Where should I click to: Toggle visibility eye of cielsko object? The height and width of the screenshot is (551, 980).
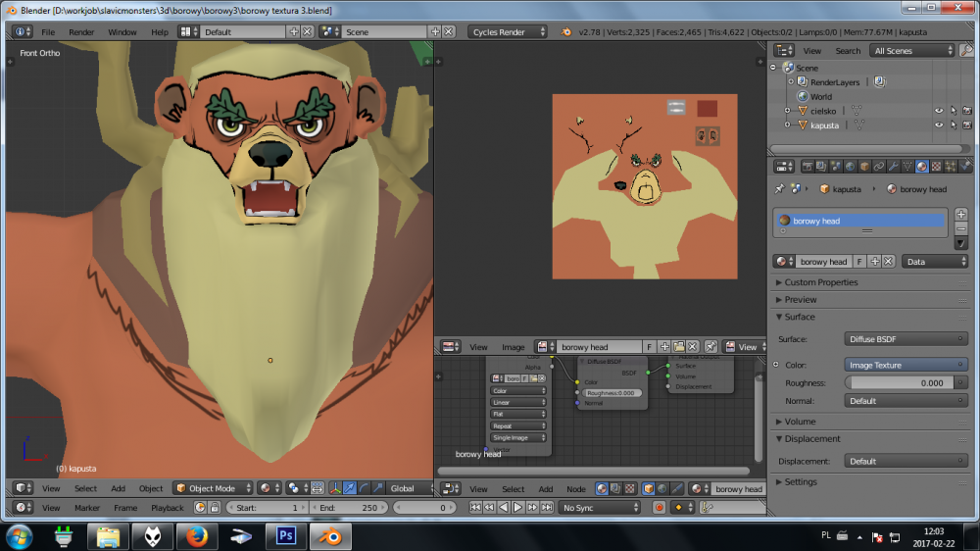[x=939, y=111]
